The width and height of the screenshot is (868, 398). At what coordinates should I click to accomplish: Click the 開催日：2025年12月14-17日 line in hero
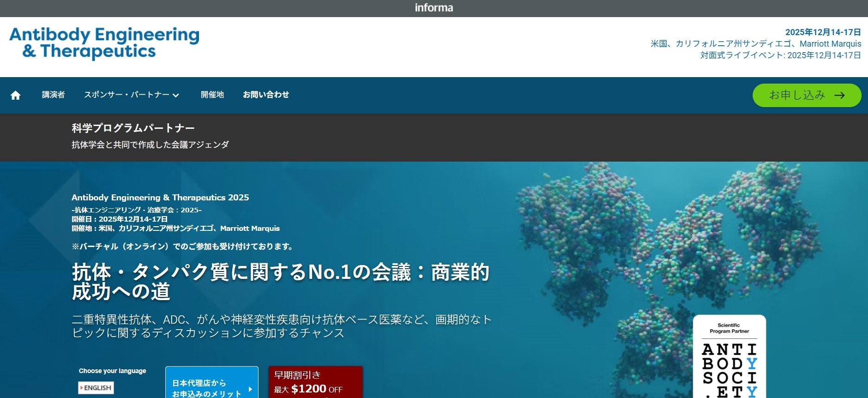[120, 219]
